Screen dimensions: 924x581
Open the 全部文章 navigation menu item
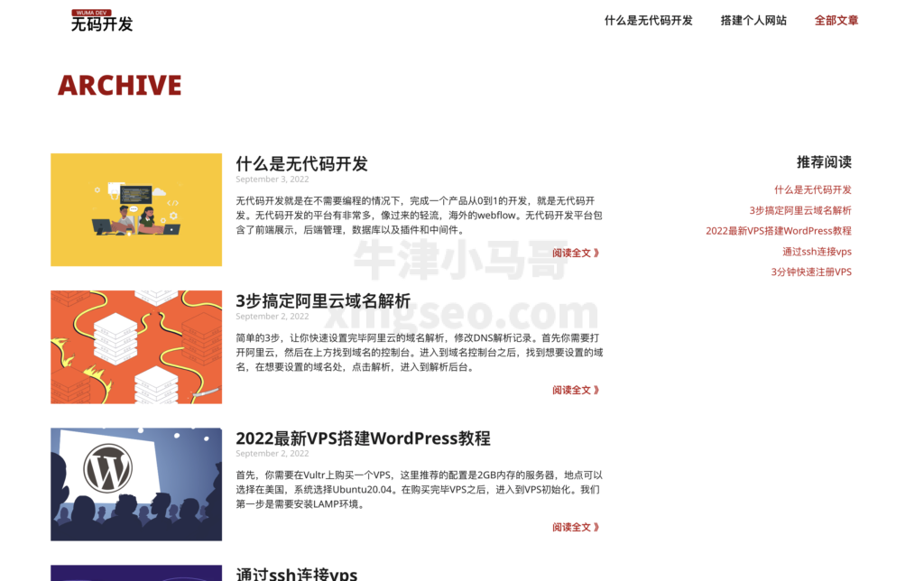click(x=836, y=21)
